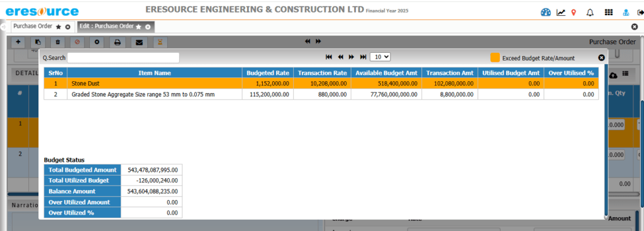Go to previous page in budget popup

340,57
